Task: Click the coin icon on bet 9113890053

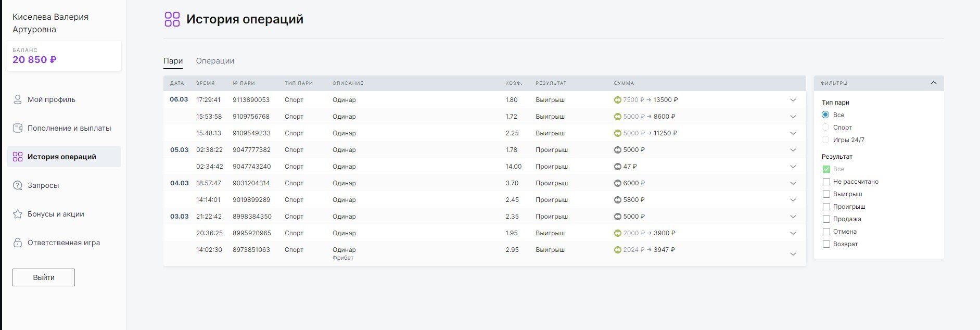Action: click(618, 100)
